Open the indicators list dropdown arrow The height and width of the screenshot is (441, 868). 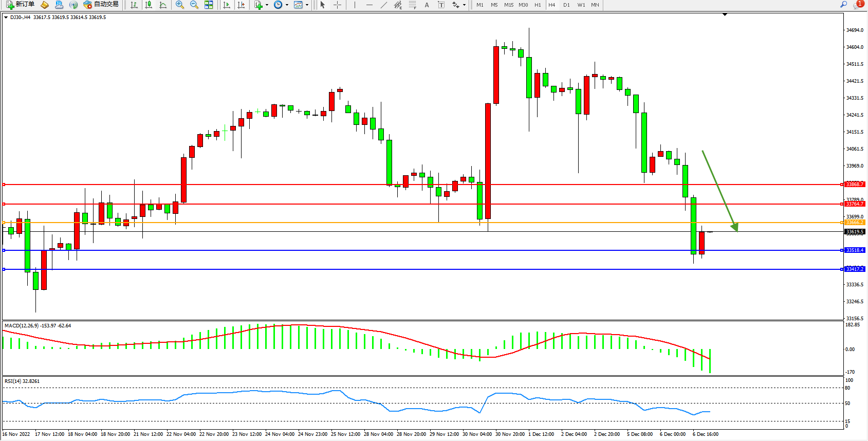click(x=267, y=5)
